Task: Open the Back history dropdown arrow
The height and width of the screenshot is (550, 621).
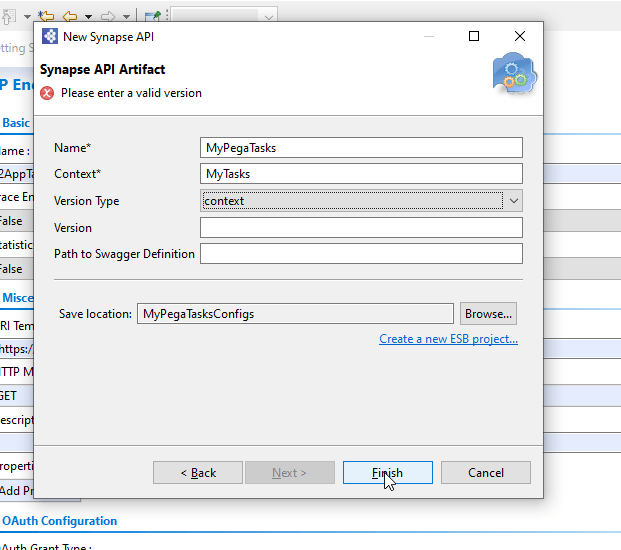Action: point(88,16)
